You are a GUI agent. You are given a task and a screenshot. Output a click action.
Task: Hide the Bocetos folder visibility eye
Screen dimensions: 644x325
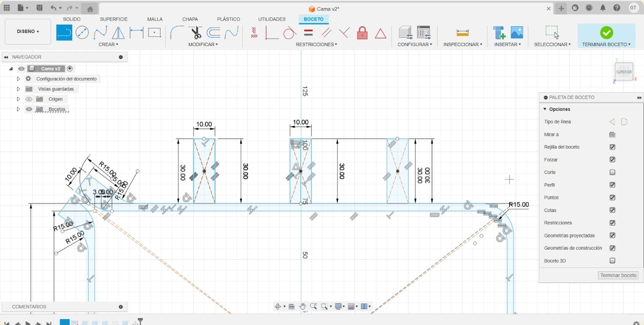(x=29, y=109)
